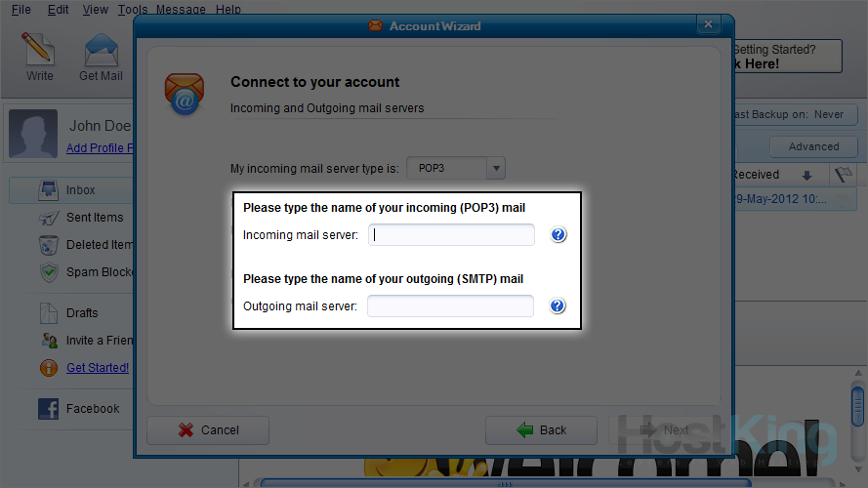
Task: Open the Sent Items folder
Action: [x=94, y=218]
